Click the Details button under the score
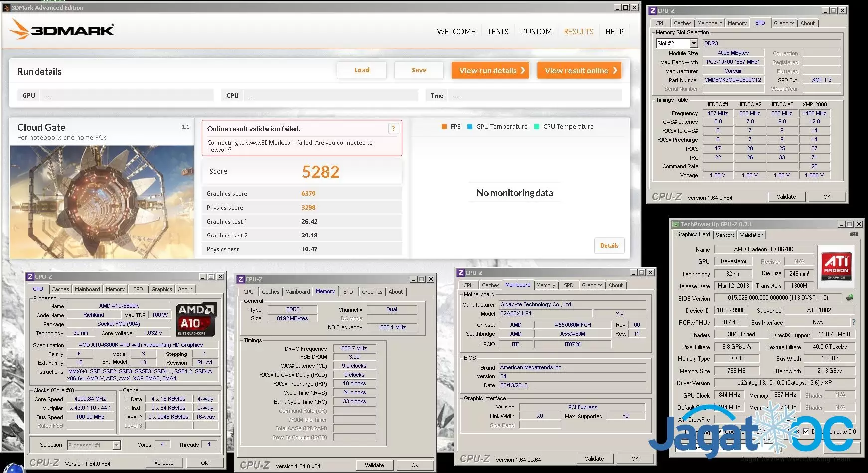868x473 pixels. click(609, 246)
